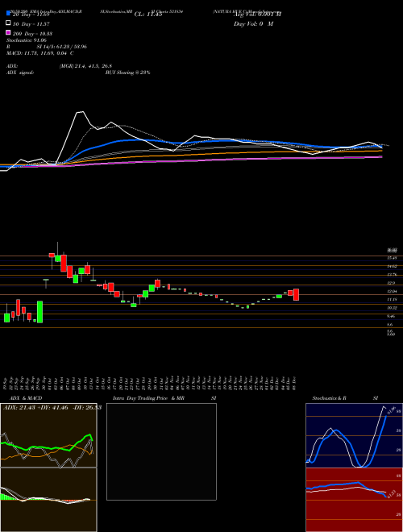Click the 'ADX: 21.43 +DY: 41.46 -DY: 26.53' readout
Viewport: 403px width, 532px height.
tap(52, 408)
